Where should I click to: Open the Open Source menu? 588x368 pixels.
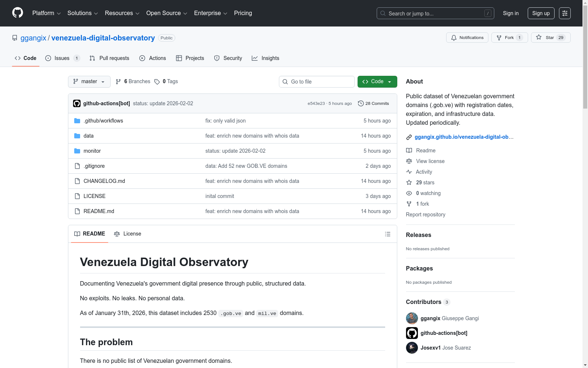tap(167, 13)
